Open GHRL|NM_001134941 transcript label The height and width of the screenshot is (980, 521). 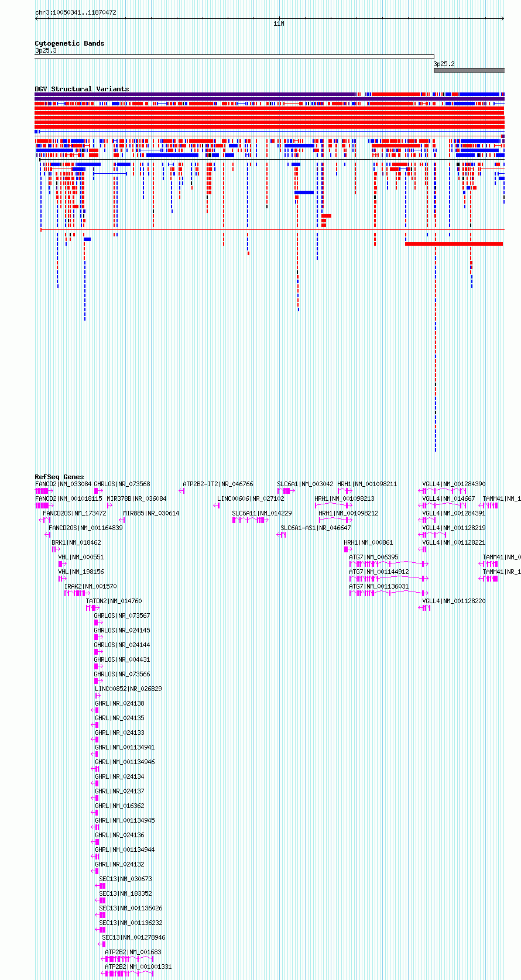pyautogui.click(x=125, y=747)
